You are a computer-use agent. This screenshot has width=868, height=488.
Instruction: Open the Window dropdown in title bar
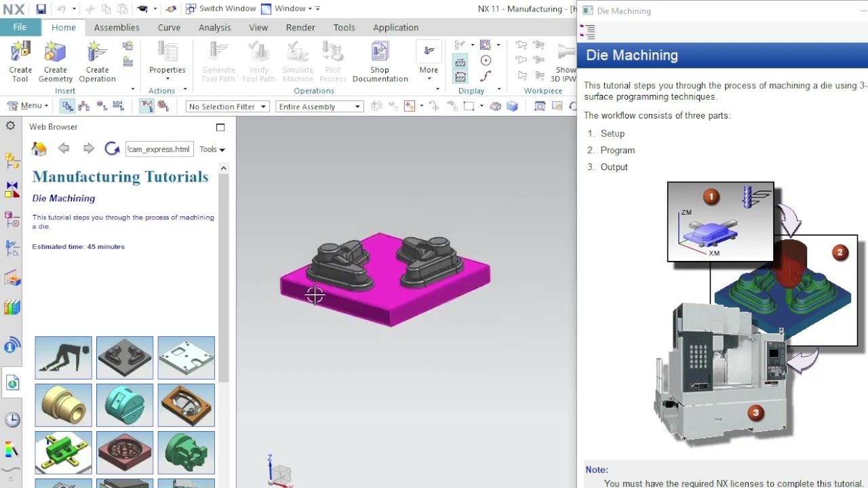point(290,9)
